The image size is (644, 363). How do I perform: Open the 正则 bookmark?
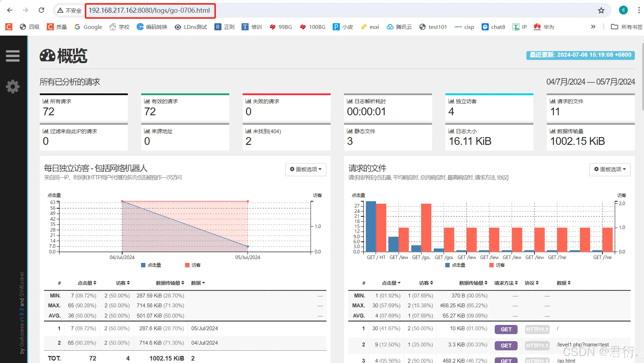coord(225,27)
